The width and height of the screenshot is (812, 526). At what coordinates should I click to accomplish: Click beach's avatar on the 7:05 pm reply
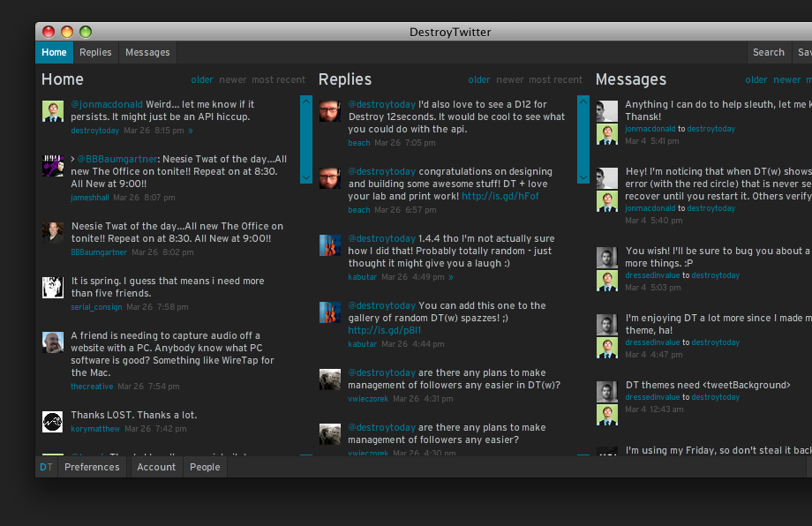click(x=330, y=111)
